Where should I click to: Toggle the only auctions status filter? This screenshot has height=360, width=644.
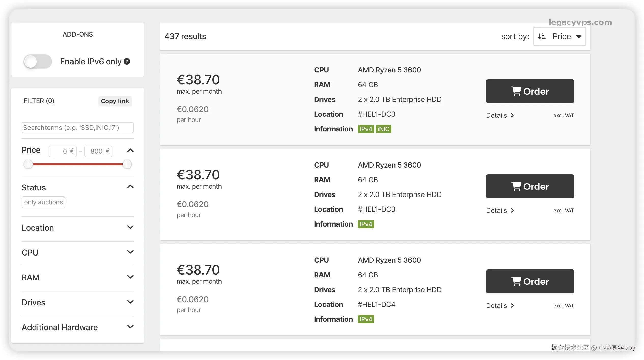click(x=43, y=202)
